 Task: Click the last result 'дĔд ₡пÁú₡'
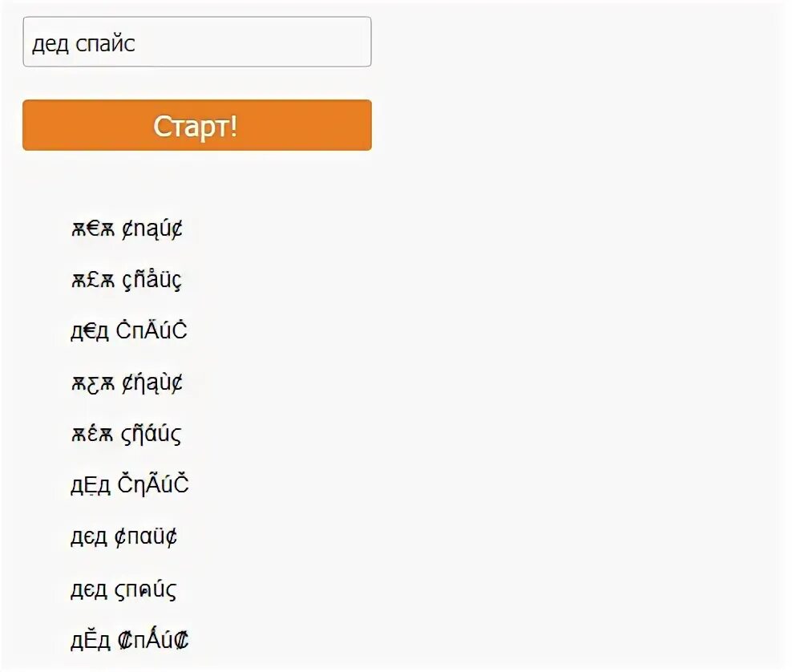tap(129, 640)
